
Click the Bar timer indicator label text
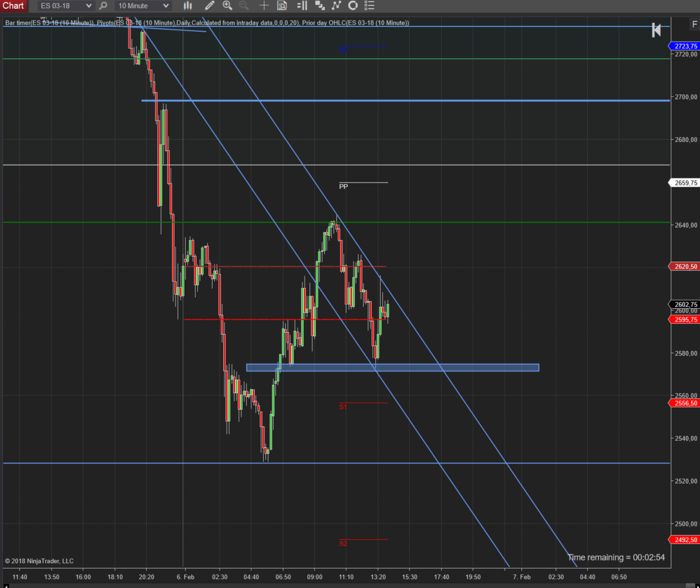49,23
